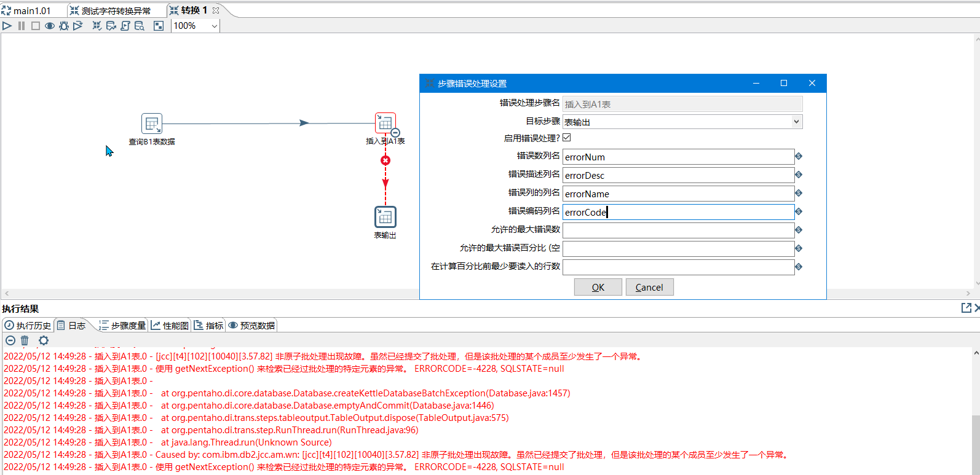This screenshot has height=475, width=980.
Task: Debug the transformation with the bug icon
Action: [64, 26]
